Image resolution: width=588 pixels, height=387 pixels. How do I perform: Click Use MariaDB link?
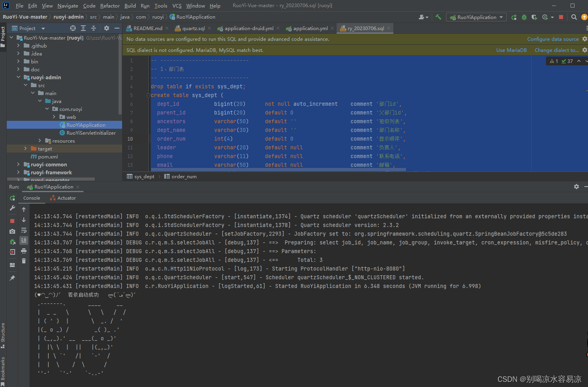point(511,50)
